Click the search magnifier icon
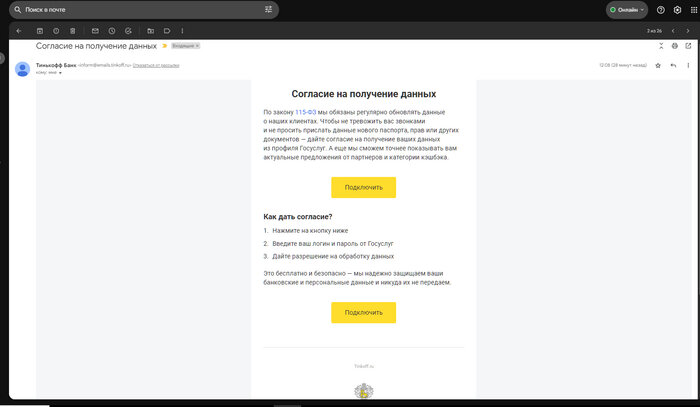The image size is (700, 407). (x=18, y=9)
